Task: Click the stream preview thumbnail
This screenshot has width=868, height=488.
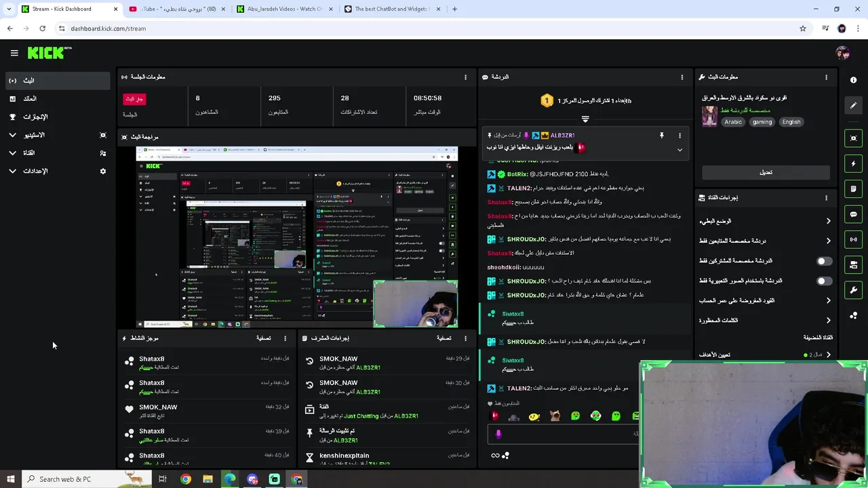Action: (x=297, y=237)
